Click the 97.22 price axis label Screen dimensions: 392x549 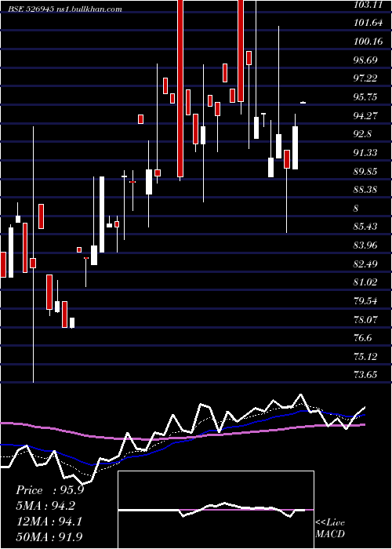pyautogui.click(x=365, y=78)
